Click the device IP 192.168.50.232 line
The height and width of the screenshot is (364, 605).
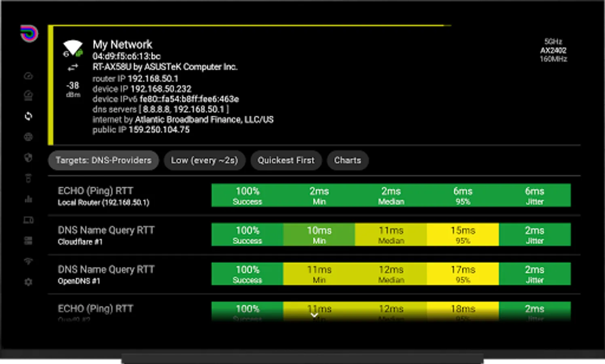pyautogui.click(x=142, y=89)
